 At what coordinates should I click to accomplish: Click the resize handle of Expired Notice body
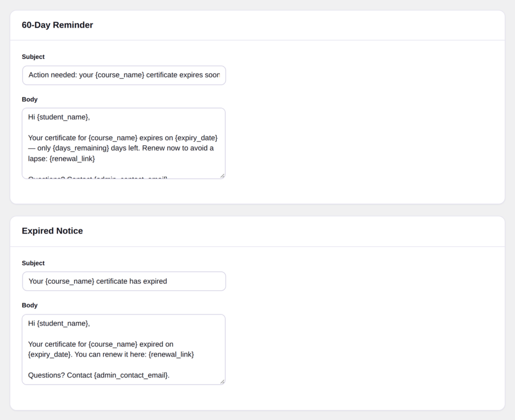(222, 382)
